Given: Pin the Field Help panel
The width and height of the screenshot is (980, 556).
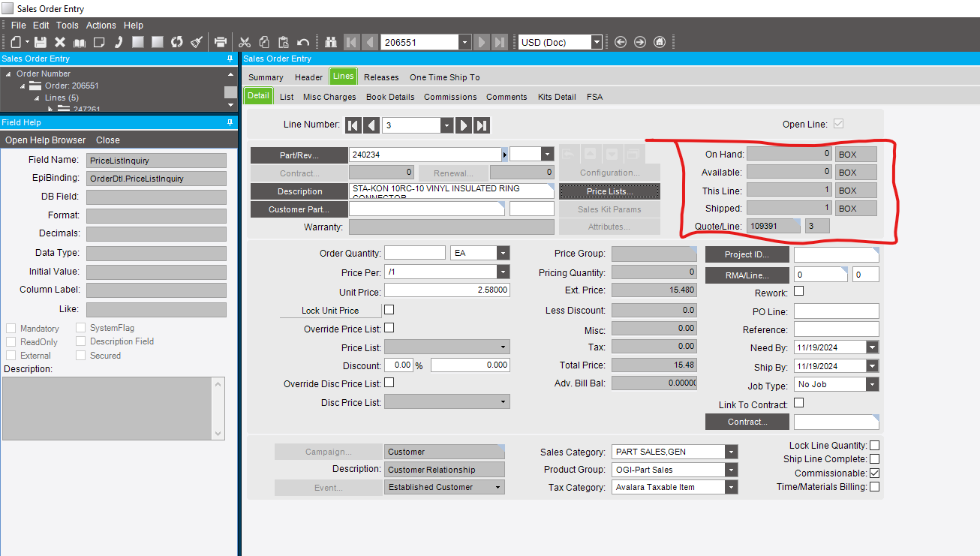Looking at the screenshot, I should click(230, 122).
